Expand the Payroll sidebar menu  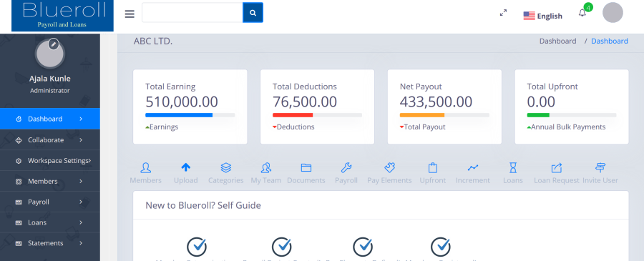pyautogui.click(x=50, y=202)
